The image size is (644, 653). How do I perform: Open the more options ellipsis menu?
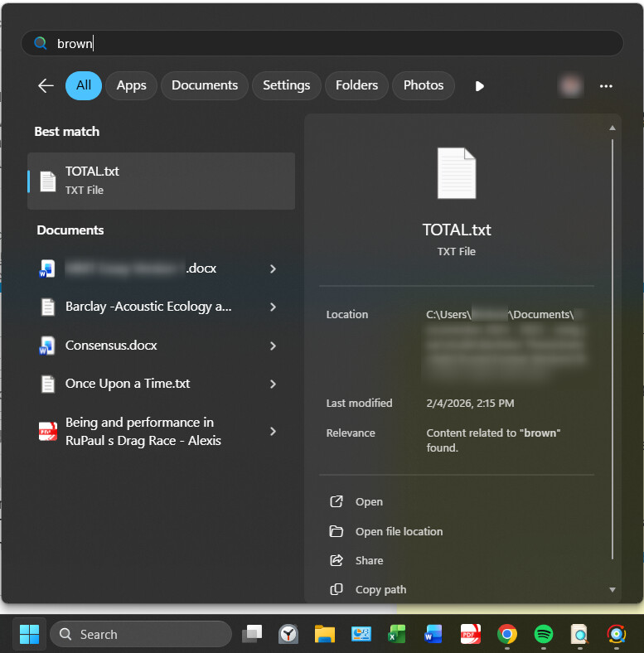(606, 85)
